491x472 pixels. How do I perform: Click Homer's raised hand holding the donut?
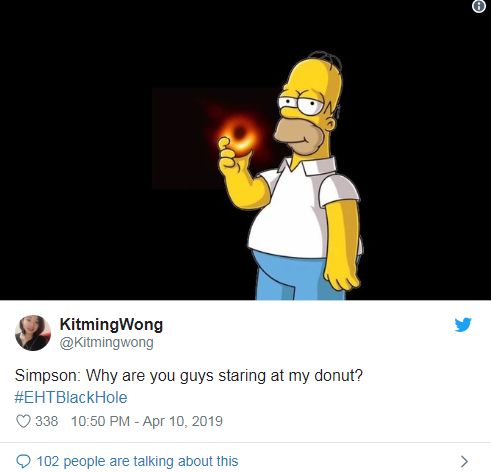(x=230, y=158)
